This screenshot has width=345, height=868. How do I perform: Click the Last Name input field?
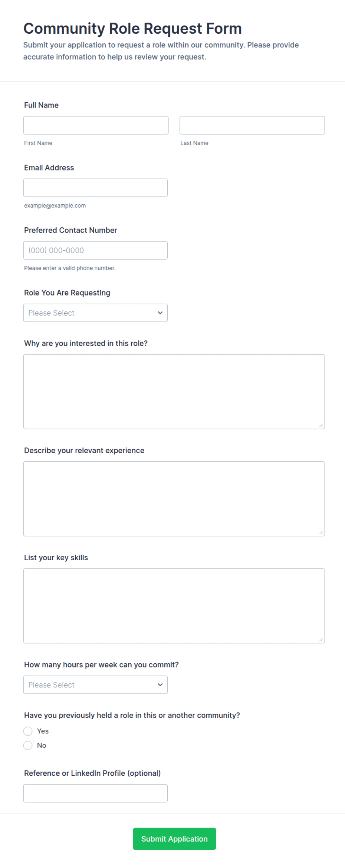tap(252, 125)
